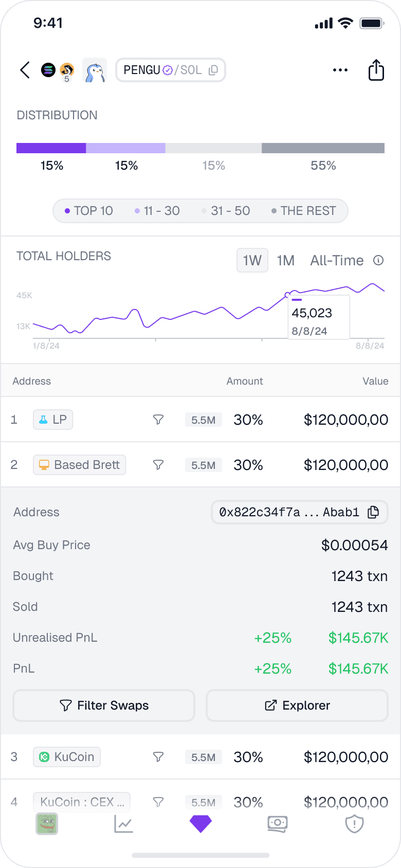Tap the battery indicator in status bar

click(372, 23)
